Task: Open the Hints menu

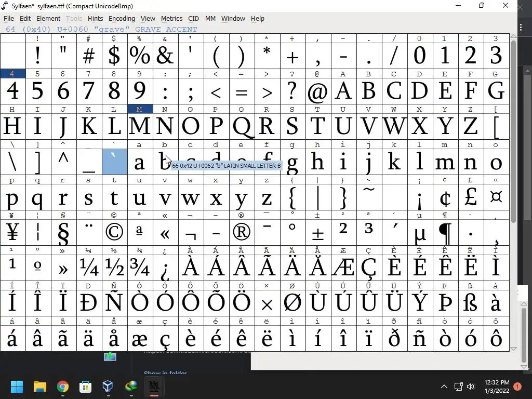Action: [96, 19]
